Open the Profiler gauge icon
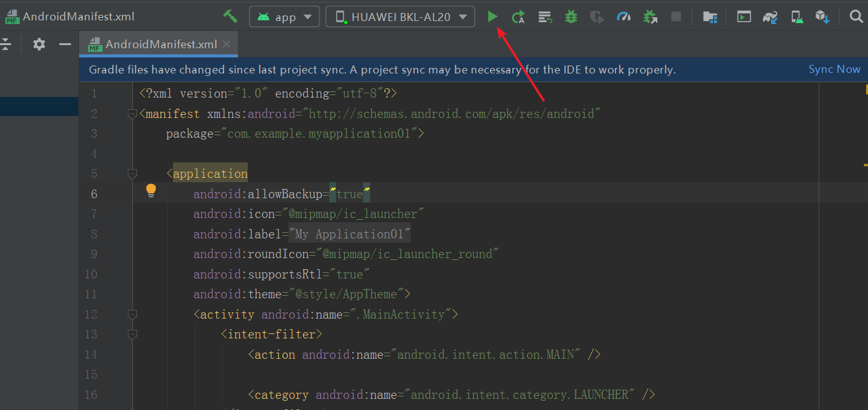This screenshot has width=868, height=410. point(623,17)
